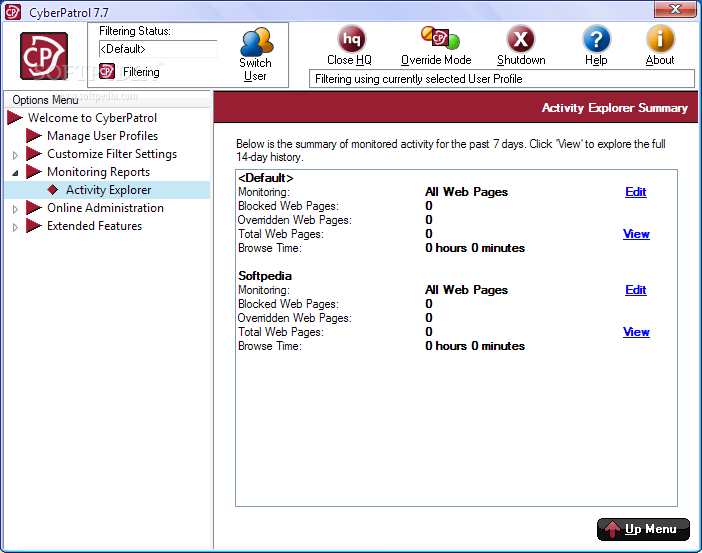Image resolution: width=702 pixels, height=553 pixels.
Task: Open Help via question mark icon
Action: [x=596, y=39]
